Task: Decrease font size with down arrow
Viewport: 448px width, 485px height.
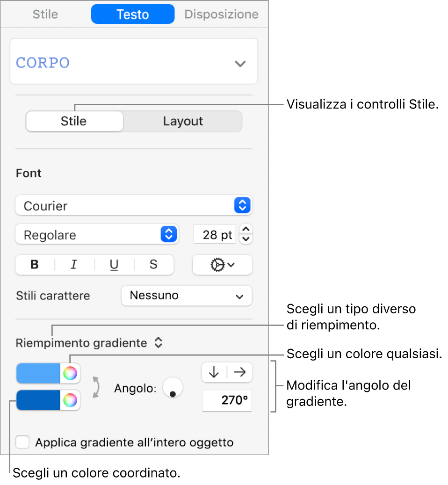Action: coord(246,239)
